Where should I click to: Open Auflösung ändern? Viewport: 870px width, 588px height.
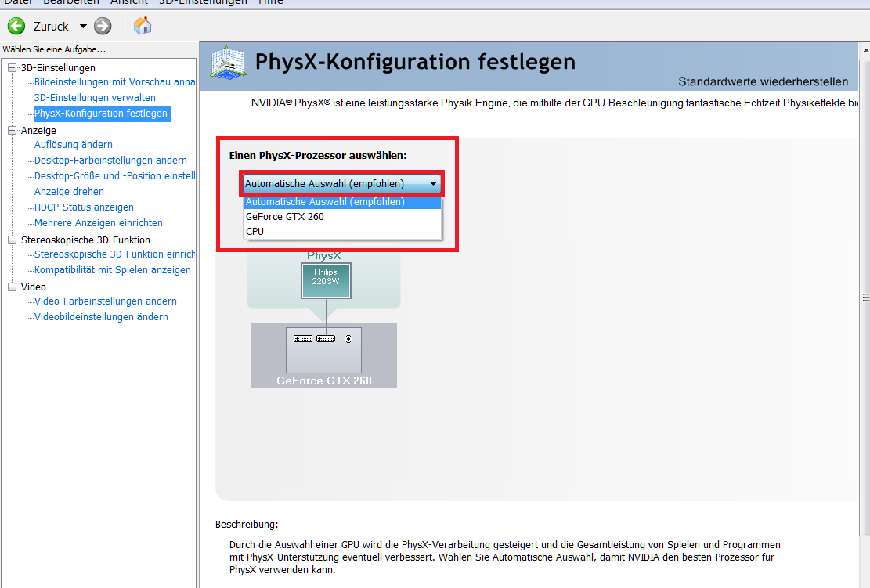pos(74,145)
